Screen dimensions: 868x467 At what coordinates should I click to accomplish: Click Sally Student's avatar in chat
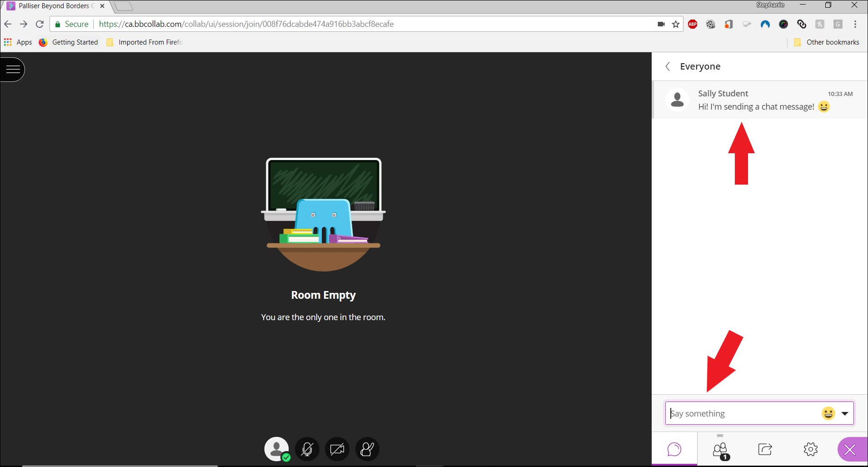coord(677,100)
